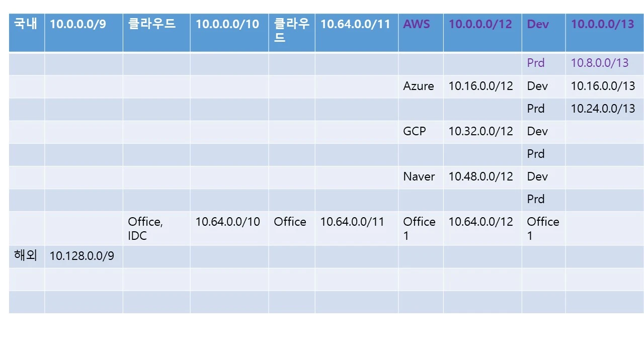This screenshot has width=644, height=362.
Task: Select the 국내 header cell
Action: 27,33
